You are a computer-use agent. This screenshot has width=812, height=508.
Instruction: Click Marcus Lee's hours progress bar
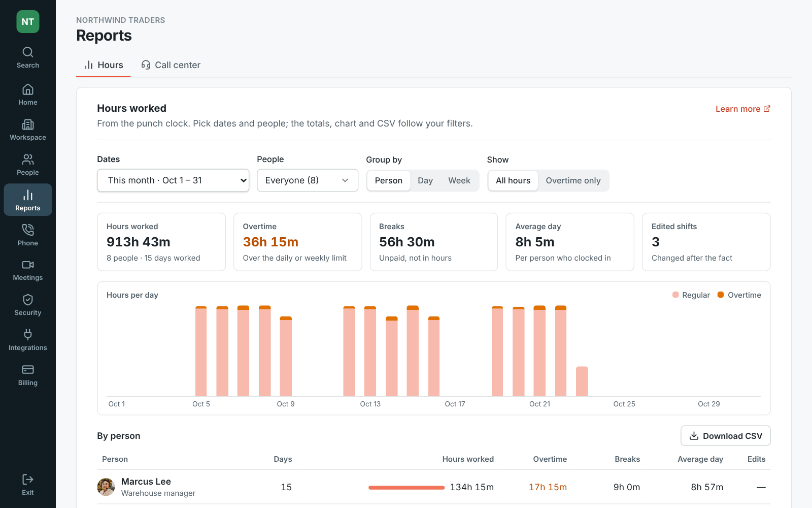coord(407,488)
